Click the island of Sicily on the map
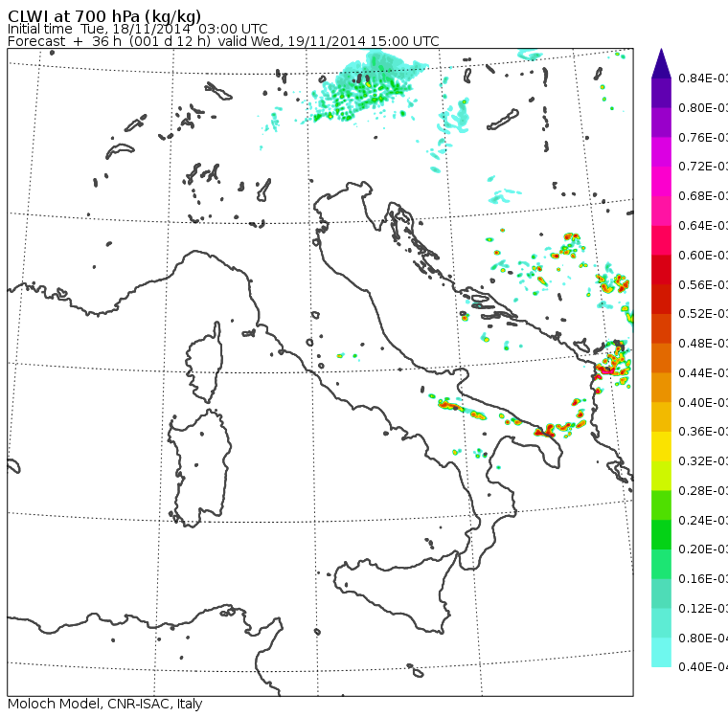 click(395, 592)
